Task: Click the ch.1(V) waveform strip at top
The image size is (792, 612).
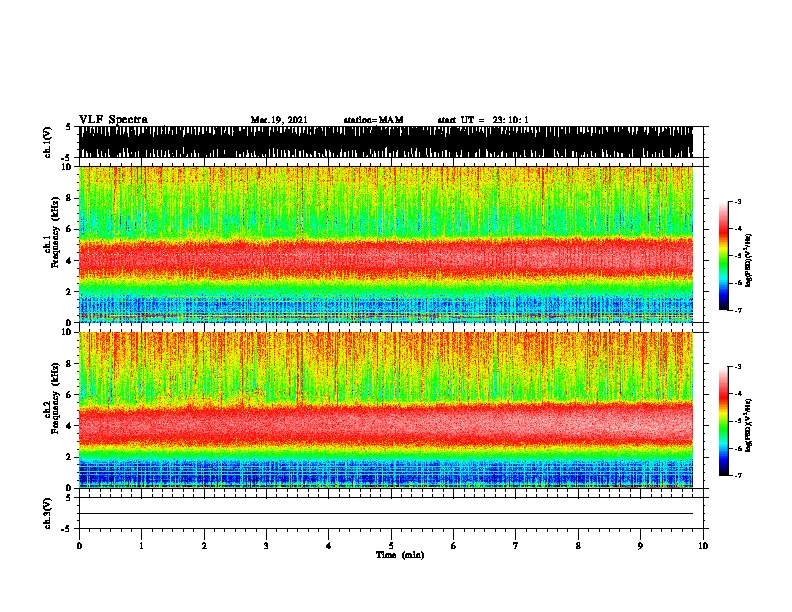Action: tap(386, 142)
